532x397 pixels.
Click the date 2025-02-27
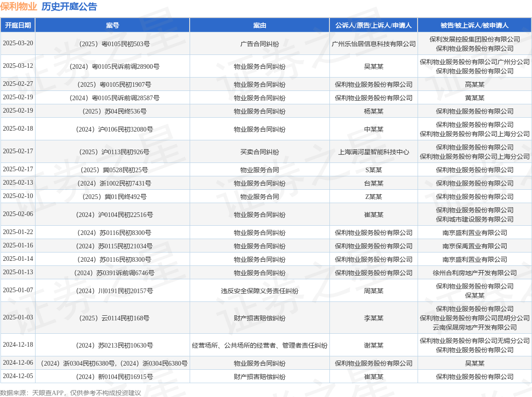pos(18,84)
